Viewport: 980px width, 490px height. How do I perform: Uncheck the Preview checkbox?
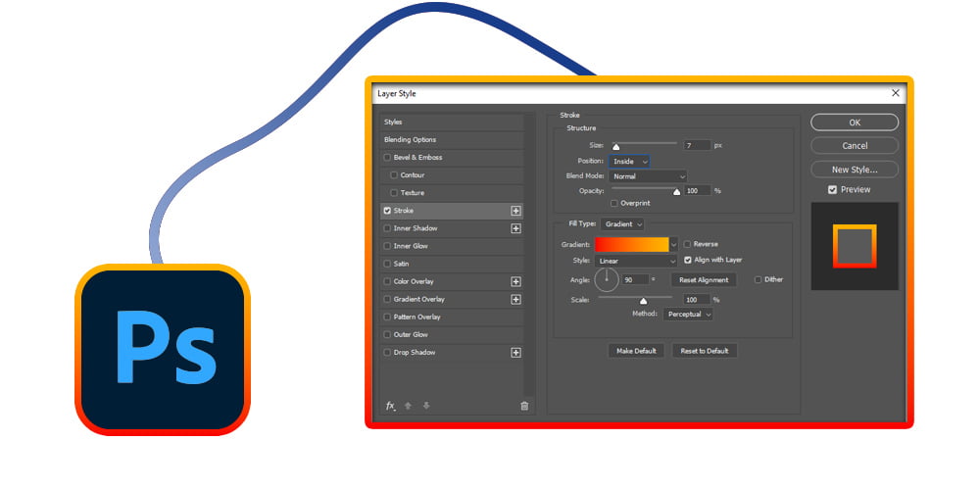coord(832,189)
